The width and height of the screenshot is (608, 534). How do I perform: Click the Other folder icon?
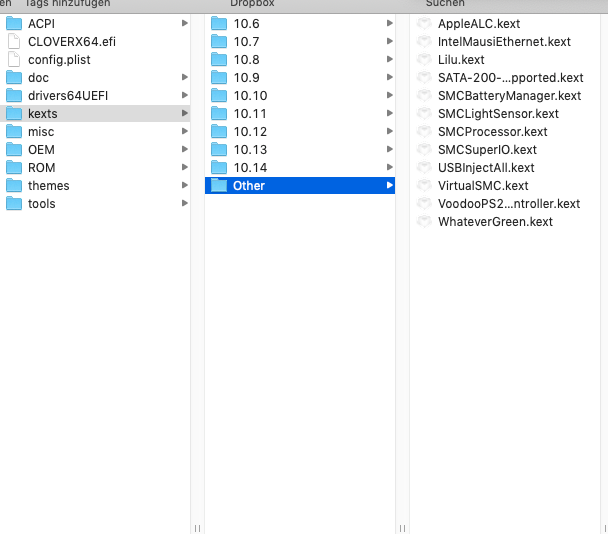219,185
